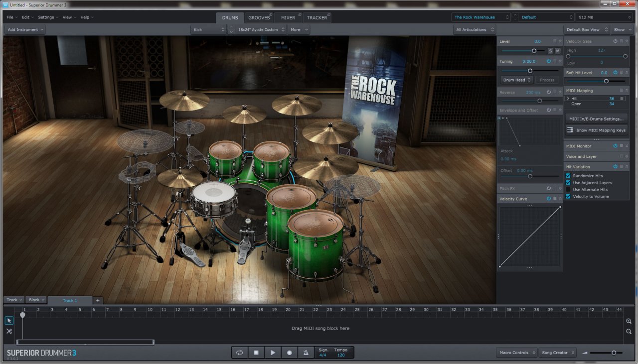This screenshot has height=364, width=638.
Task: Enable Velocity Gate power button
Action: pyautogui.click(x=616, y=41)
